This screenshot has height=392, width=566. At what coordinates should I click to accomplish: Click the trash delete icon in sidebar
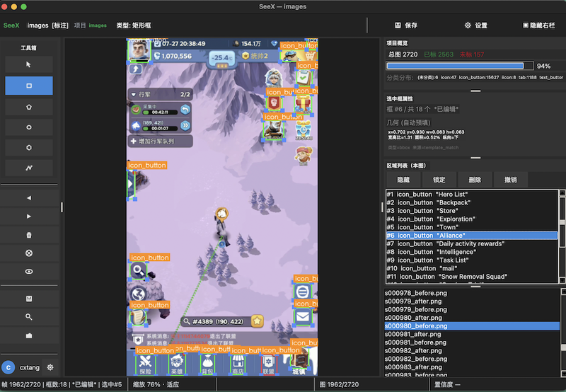(29, 235)
